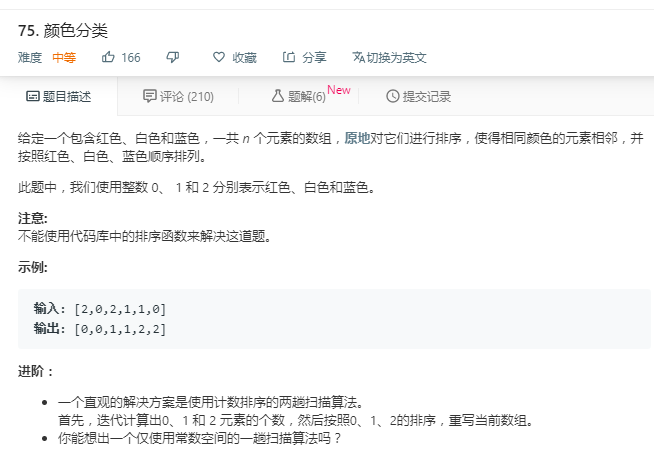Click the clock submissions icon

coord(392,96)
